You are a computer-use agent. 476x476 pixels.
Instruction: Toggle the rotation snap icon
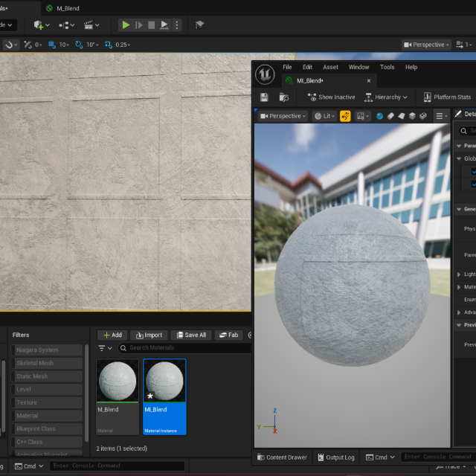[x=79, y=45]
